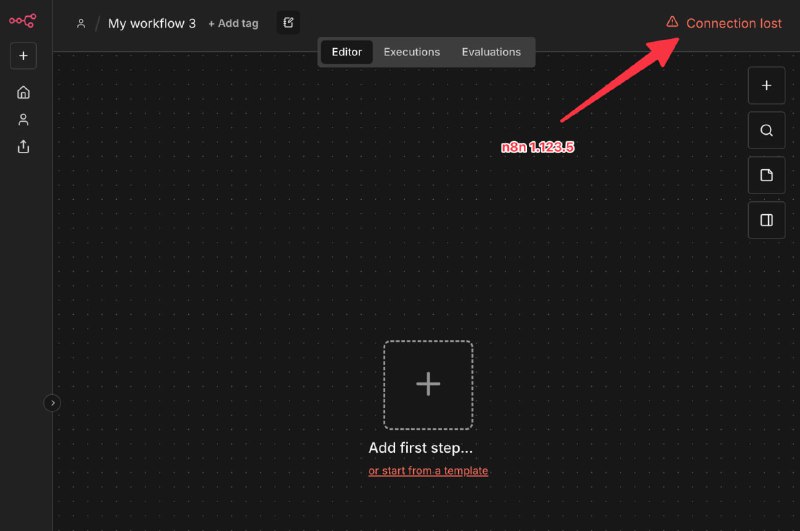The width and height of the screenshot is (800, 531).
Task: Open the Personal icon in left sidebar
Action: click(23, 119)
